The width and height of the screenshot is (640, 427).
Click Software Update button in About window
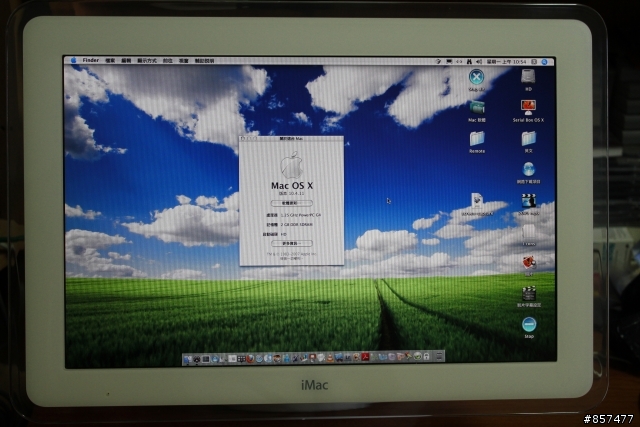pos(291,203)
